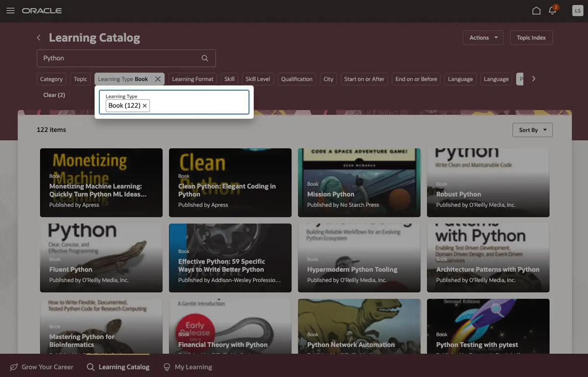
Task: Open the End on or Before filter
Action: coord(416,79)
